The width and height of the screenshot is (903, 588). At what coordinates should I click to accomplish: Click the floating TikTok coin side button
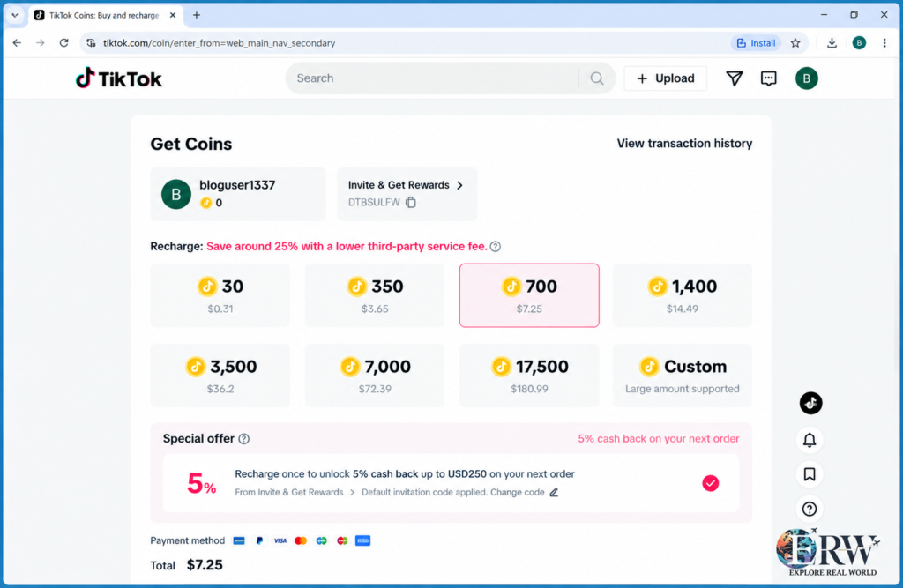click(x=810, y=403)
